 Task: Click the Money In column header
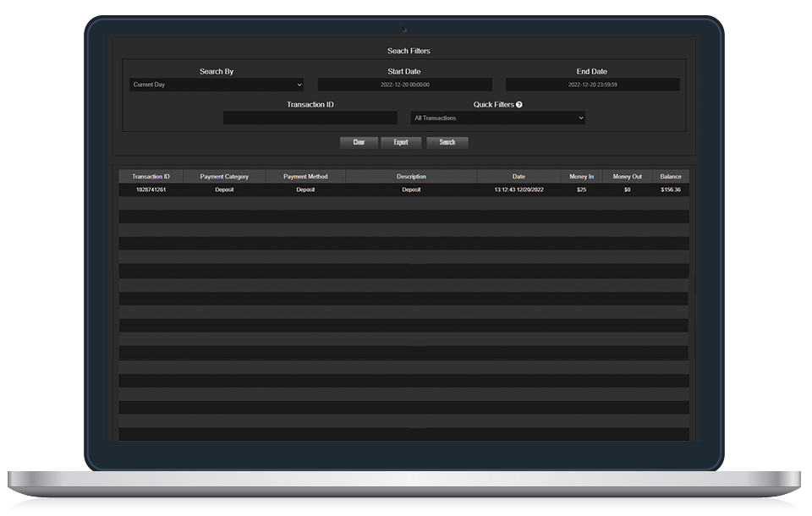pos(582,177)
